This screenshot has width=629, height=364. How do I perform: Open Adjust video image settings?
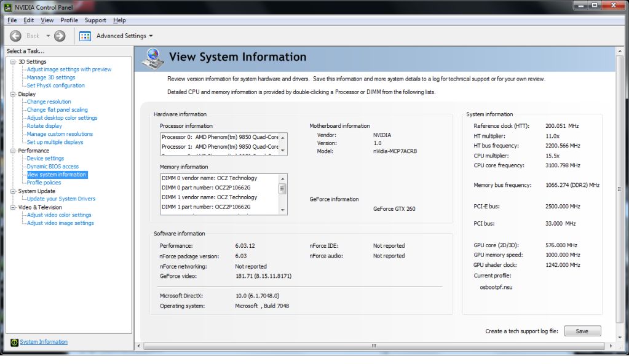click(60, 223)
